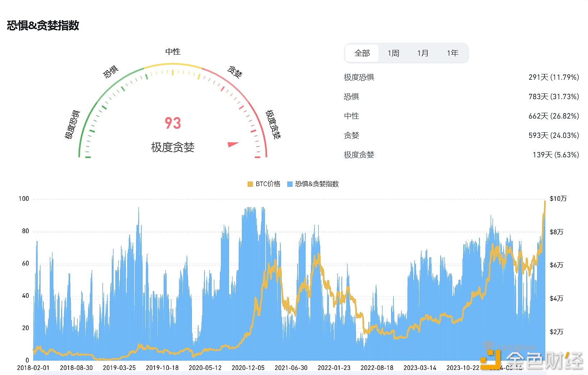The height and width of the screenshot is (375, 588).
Task: Click BTC price line peak near $10万
Action: point(545,202)
